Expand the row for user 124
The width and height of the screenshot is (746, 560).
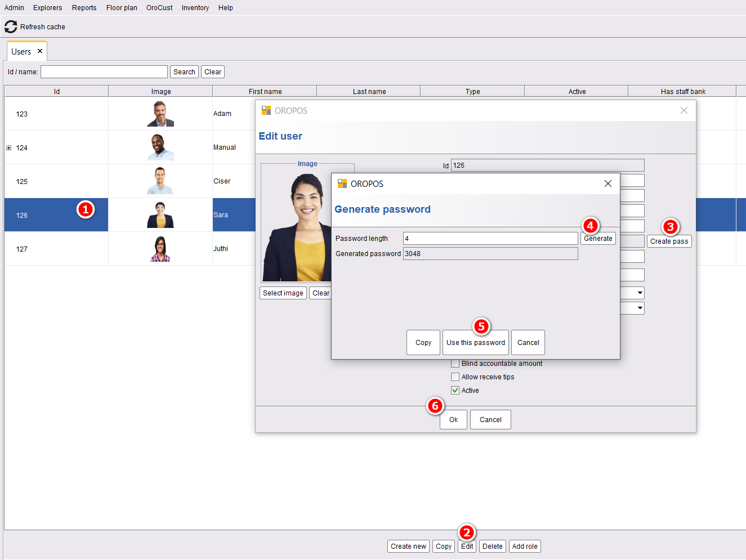(8, 147)
